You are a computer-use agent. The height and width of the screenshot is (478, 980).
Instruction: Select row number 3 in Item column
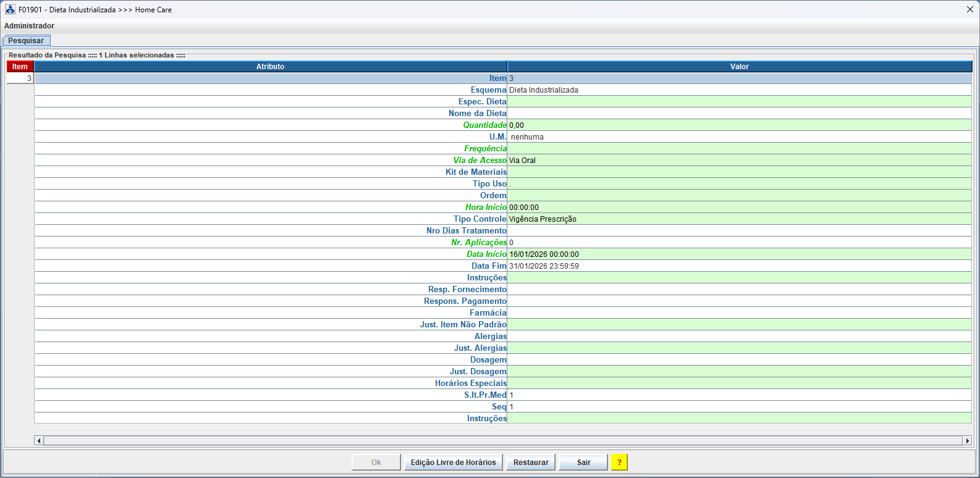pyautogui.click(x=20, y=78)
